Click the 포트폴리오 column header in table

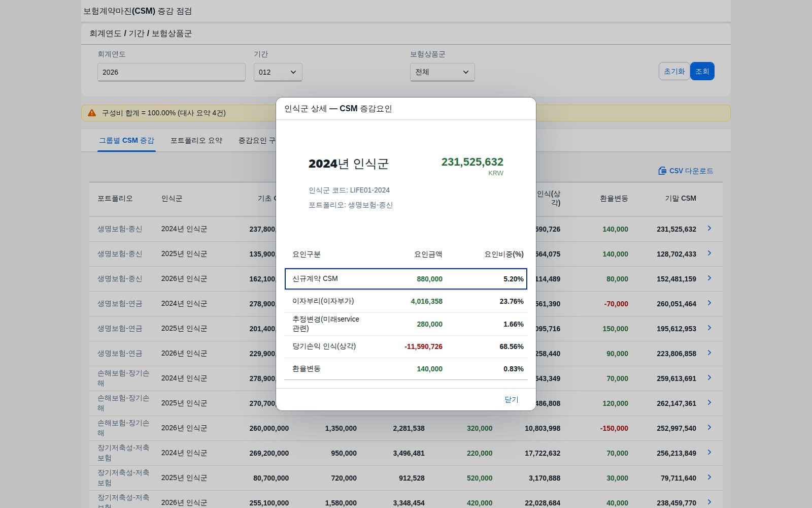coord(115,199)
